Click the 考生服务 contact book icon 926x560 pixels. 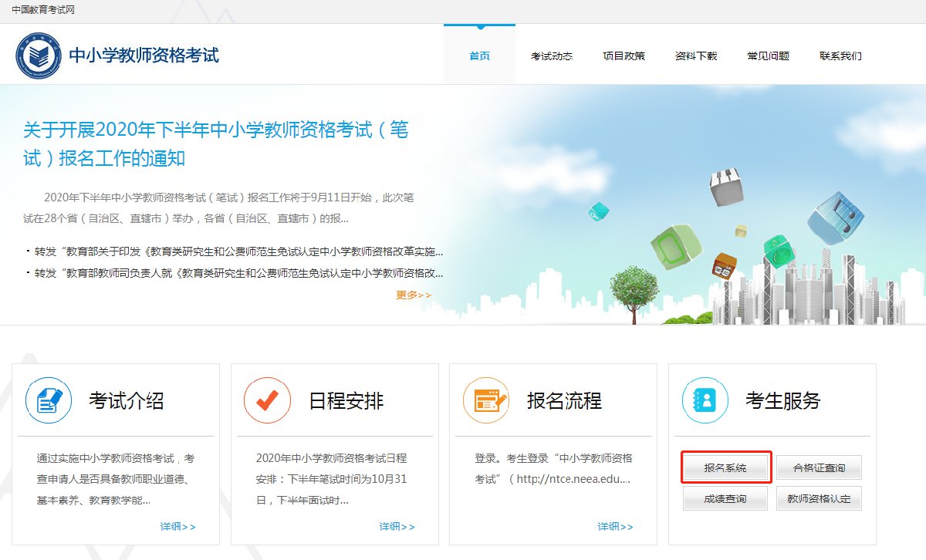705,400
